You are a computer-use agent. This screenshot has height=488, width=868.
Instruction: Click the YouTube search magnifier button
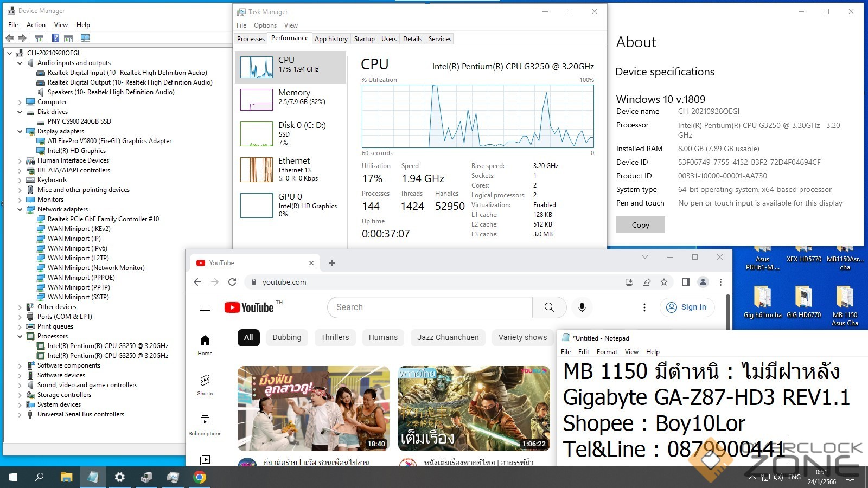(549, 307)
